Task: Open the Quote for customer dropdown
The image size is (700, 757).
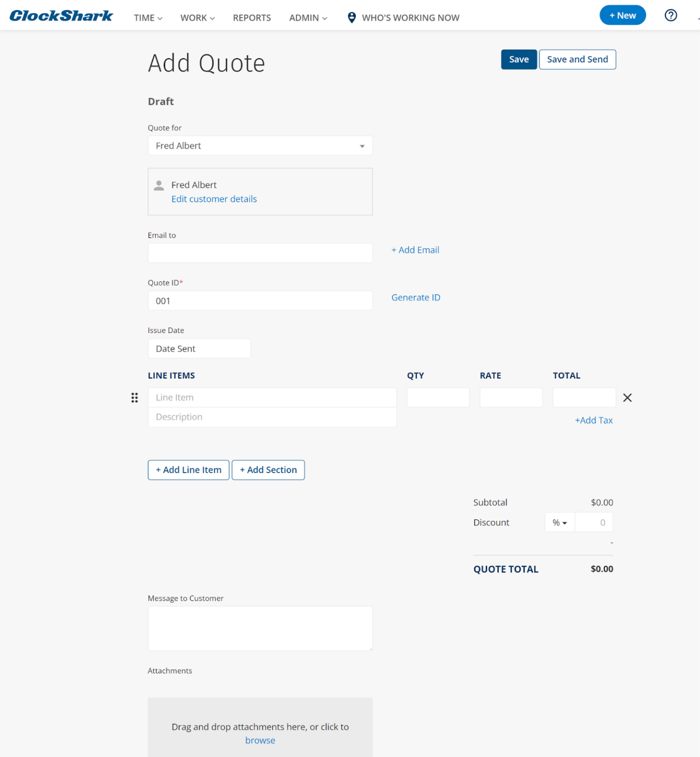Action: 260,146
